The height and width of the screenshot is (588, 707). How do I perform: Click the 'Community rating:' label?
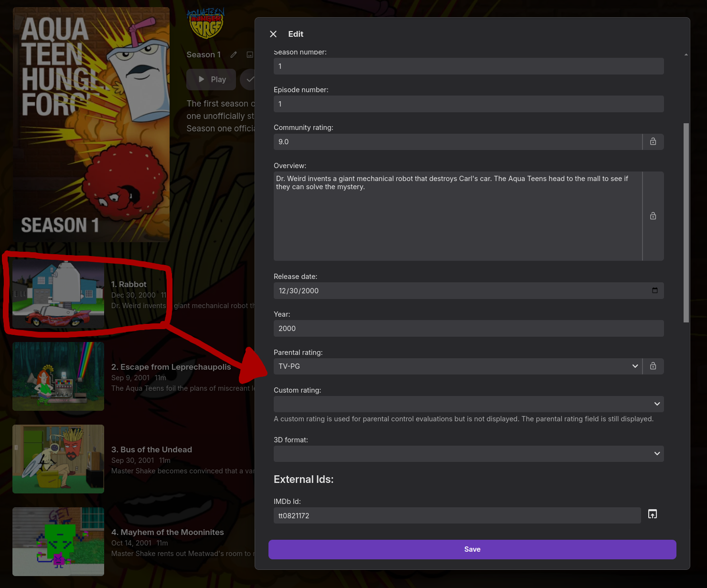point(303,128)
